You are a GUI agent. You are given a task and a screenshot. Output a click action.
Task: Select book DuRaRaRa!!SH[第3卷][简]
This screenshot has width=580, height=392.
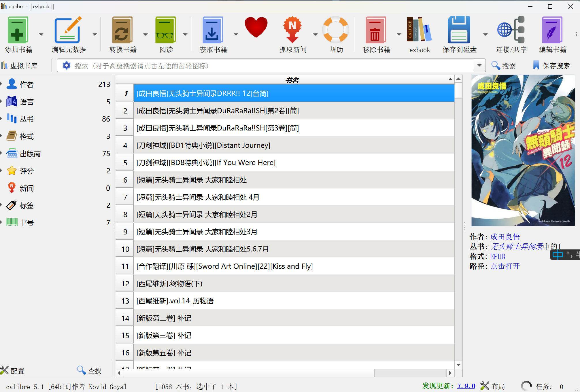(294, 128)
